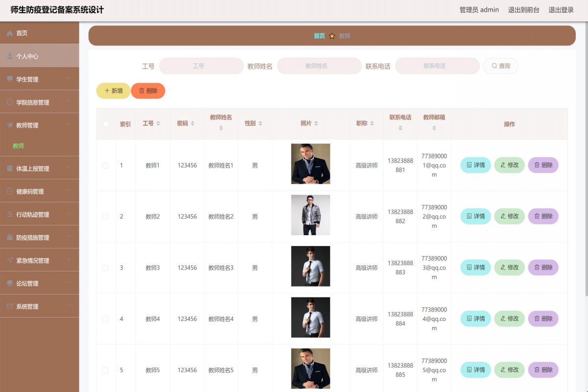Check the checkbox on 教师3 row
The image size is (588, 392).
(105, 268)
